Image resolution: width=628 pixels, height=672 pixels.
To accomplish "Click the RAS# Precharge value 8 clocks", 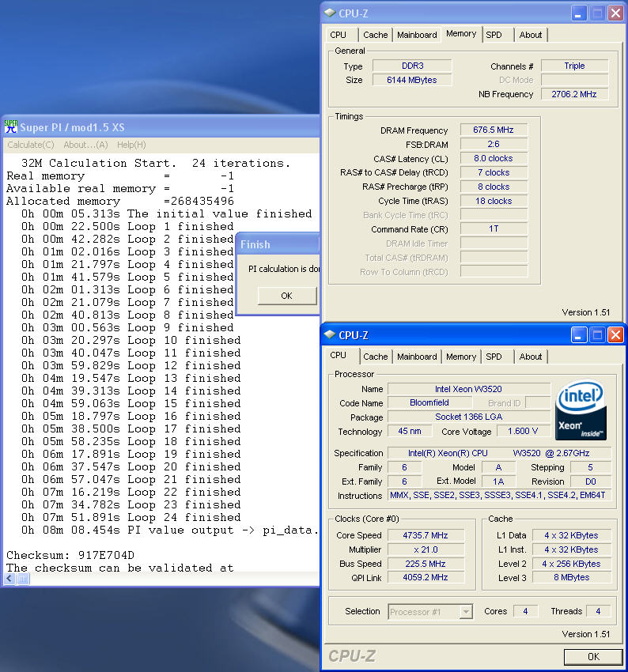I will pos(494,187).
